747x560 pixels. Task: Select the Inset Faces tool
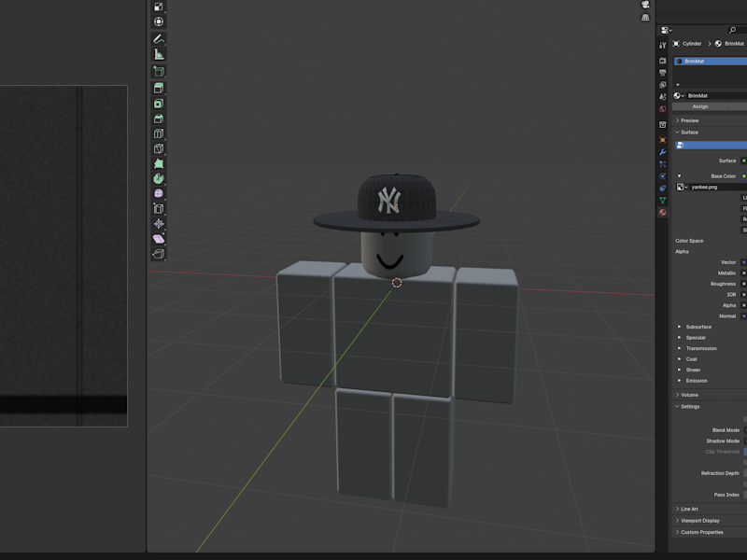point(159,104)
